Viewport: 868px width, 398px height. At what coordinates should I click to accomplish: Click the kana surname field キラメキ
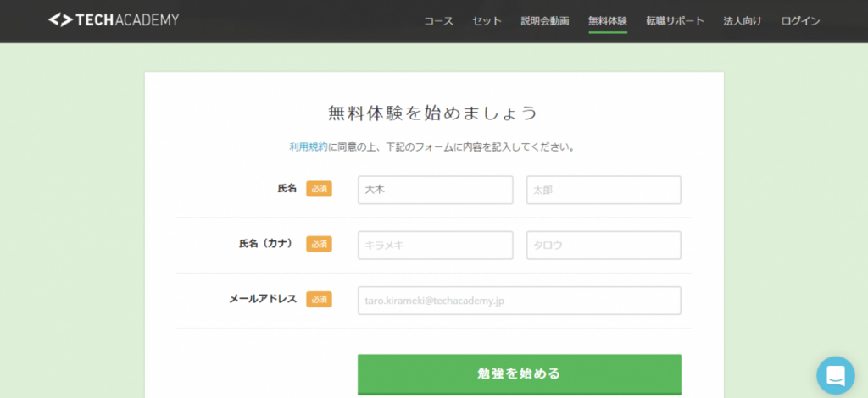coord(436,246)
